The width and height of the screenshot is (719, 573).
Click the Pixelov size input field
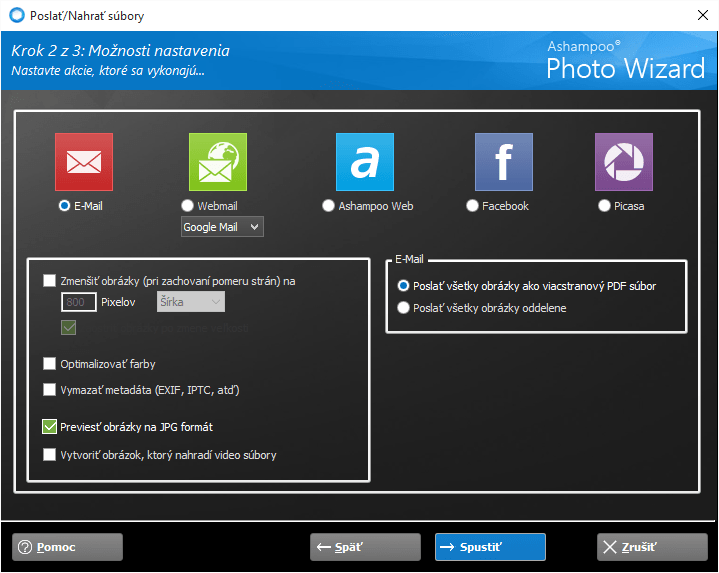tap(78, 302)
